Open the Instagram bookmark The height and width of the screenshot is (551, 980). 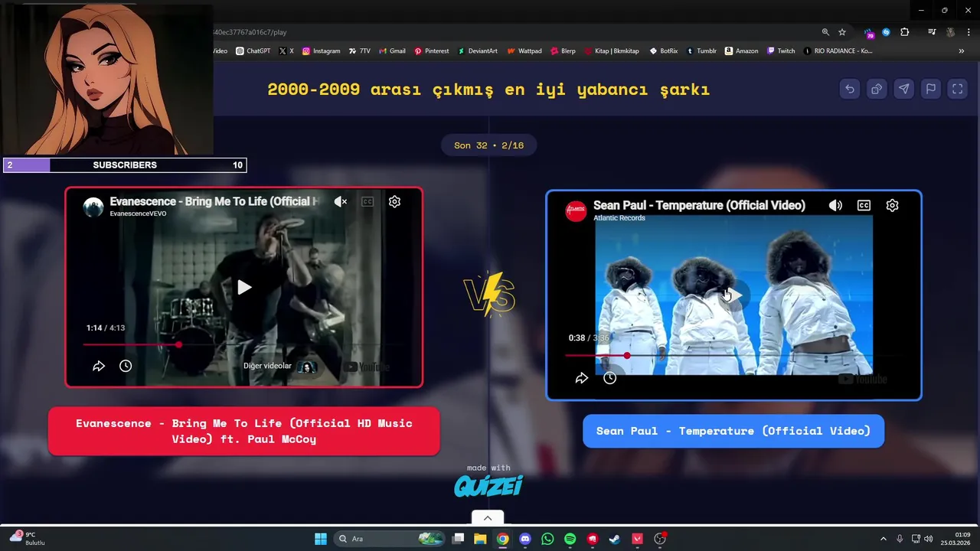click(x=321, y=51)
